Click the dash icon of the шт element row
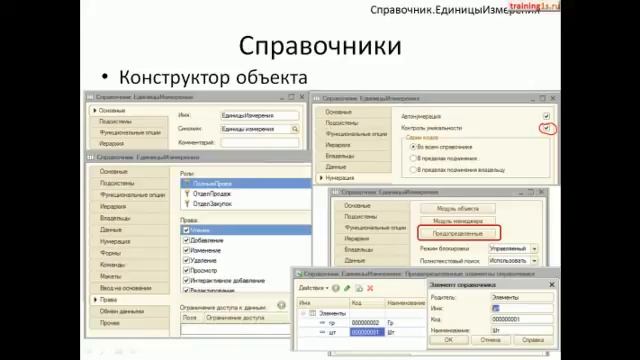This screenshot has height=360, width=640. tap(322, 333)
